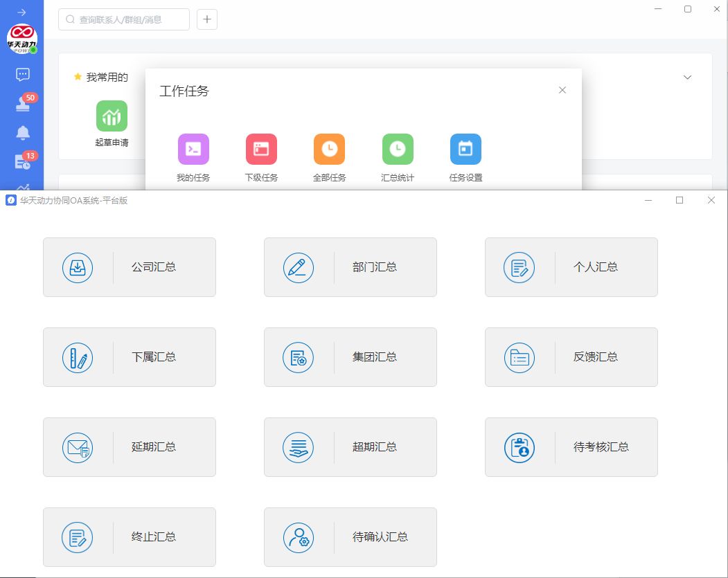Open the 任务设置 blue calendar icon
This screenshot has width=728, height=578.
tap(465, 149)
